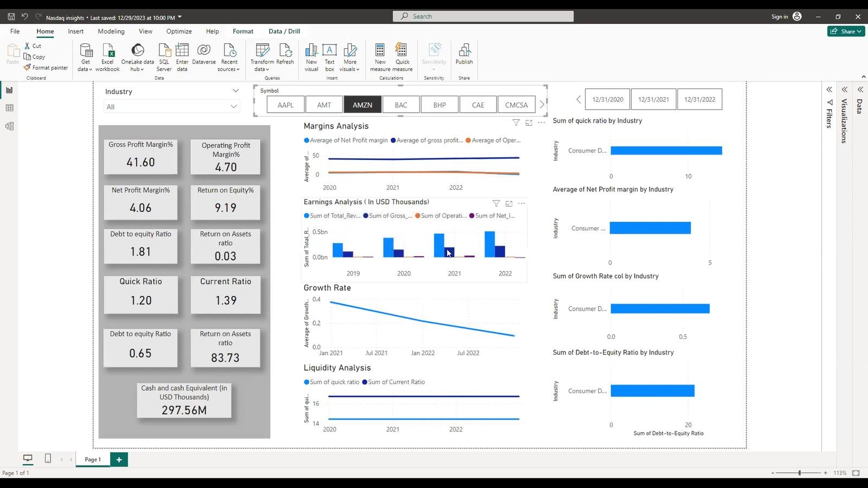Open the Data / Drill tab
This screenshot has width=868, height=488.
point(284,31)
